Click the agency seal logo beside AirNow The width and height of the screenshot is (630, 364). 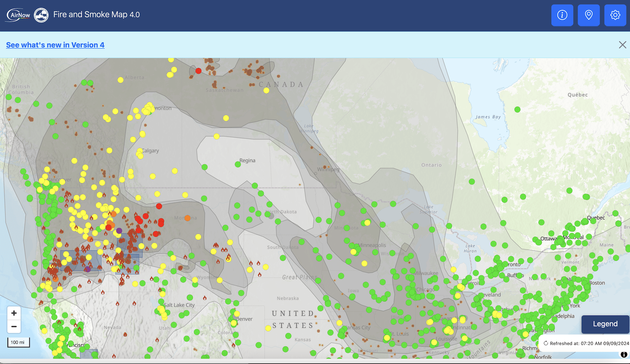point(41,15)
